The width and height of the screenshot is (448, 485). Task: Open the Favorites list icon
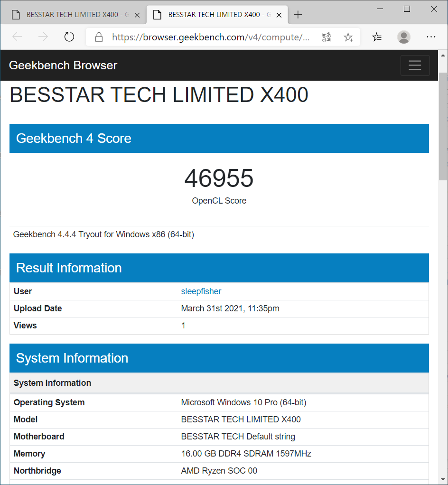click(x=376, y=37)
